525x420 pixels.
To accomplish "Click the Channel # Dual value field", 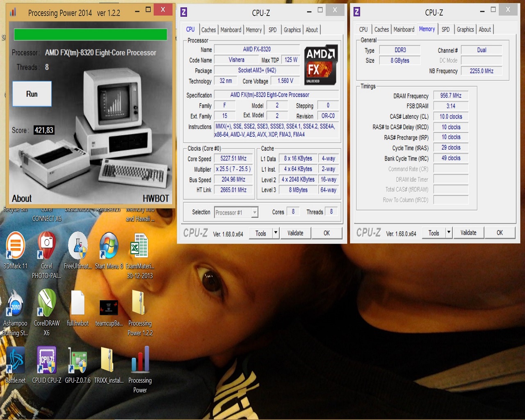I will [482, 50].
